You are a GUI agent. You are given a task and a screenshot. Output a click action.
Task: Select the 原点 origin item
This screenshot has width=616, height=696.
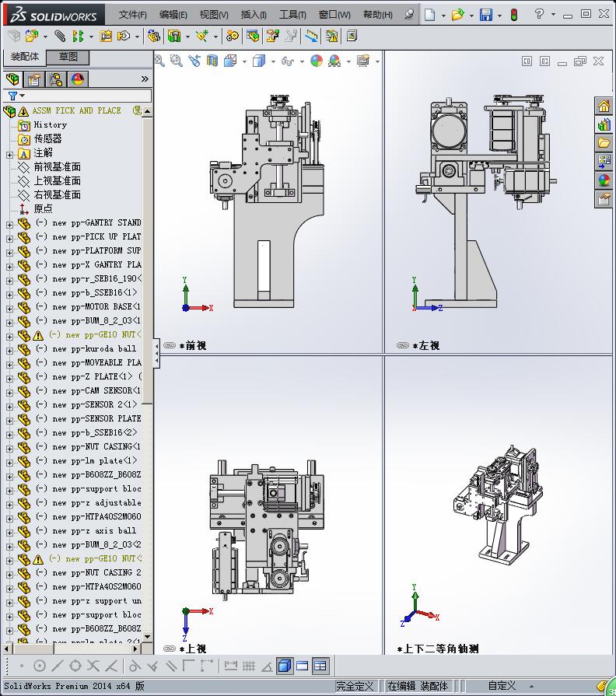click(43, 208)
